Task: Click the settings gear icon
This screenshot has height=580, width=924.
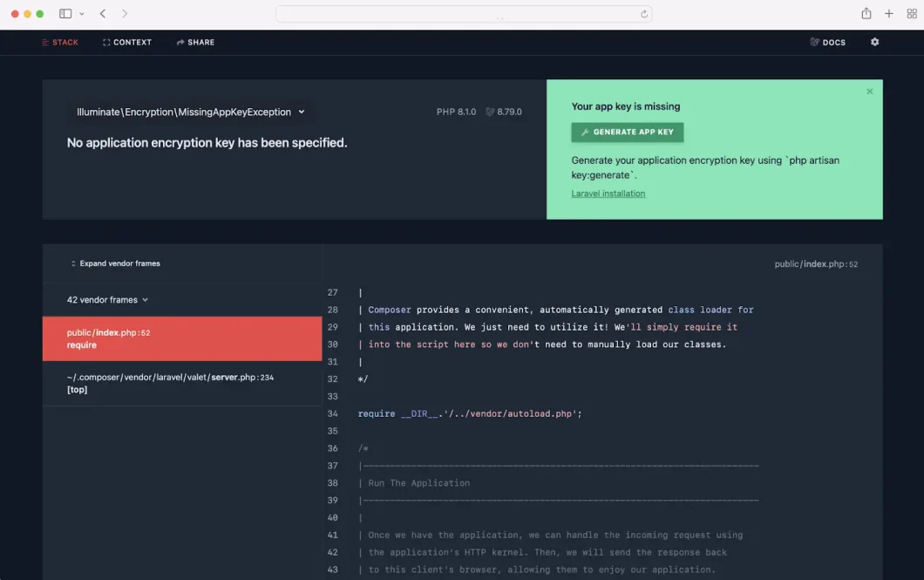Action: click(874, 42)
